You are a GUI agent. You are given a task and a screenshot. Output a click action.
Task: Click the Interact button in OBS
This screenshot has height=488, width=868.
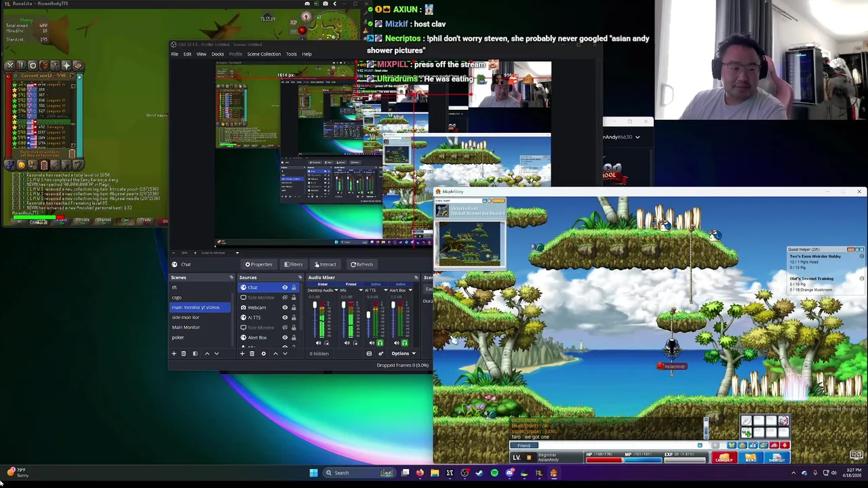[x=325, y=264]
